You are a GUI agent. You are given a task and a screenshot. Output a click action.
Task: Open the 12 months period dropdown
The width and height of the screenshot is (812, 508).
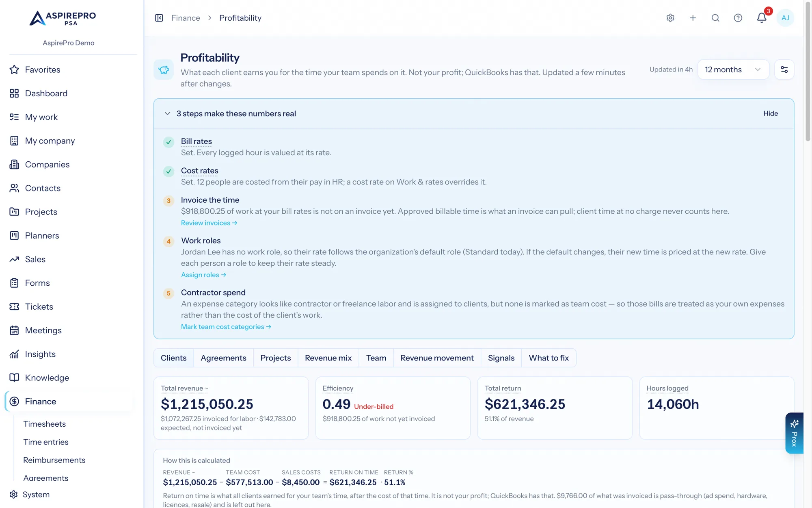click(733, 69)
